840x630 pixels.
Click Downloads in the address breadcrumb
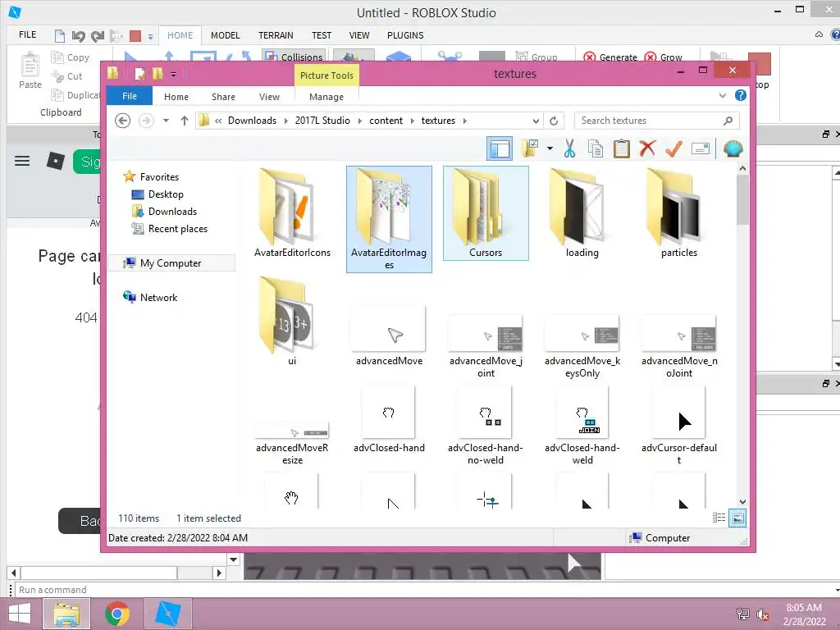[x=252, y=121]
